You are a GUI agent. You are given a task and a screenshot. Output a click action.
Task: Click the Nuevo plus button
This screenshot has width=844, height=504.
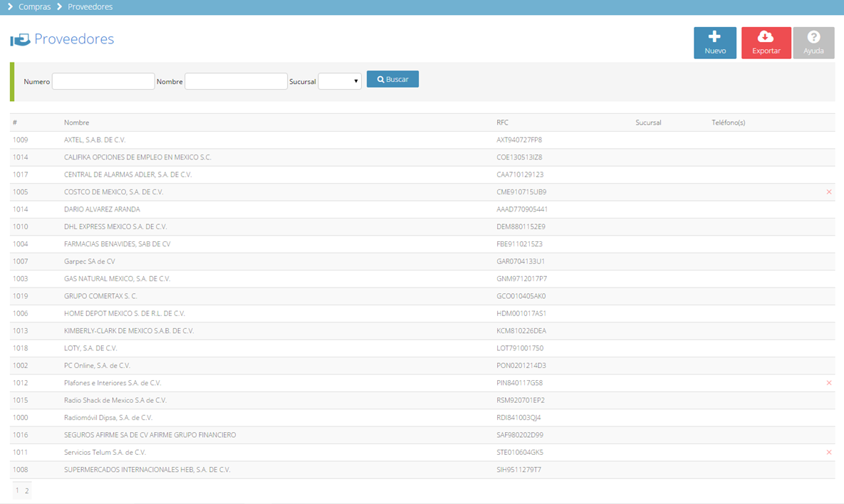pyautogui.click(x=715, y=43)
